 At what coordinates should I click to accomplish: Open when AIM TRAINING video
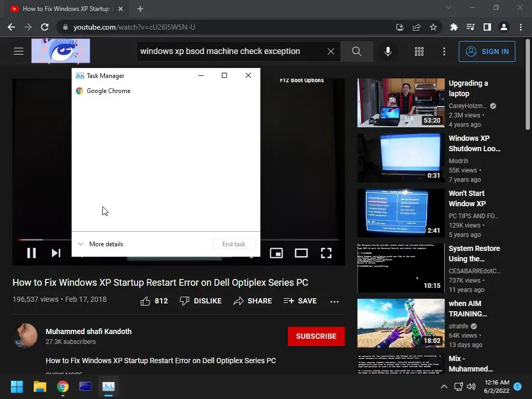point(401,323)
